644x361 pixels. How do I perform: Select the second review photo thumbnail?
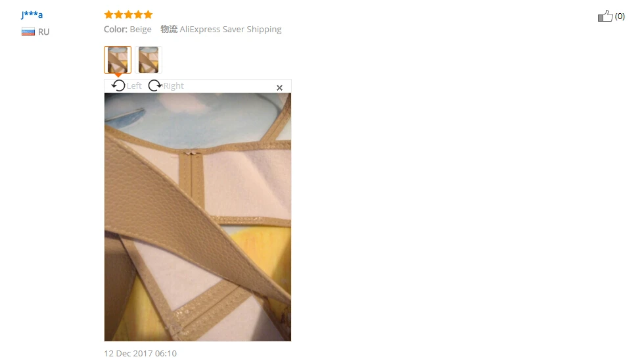[x=149, y=60]
